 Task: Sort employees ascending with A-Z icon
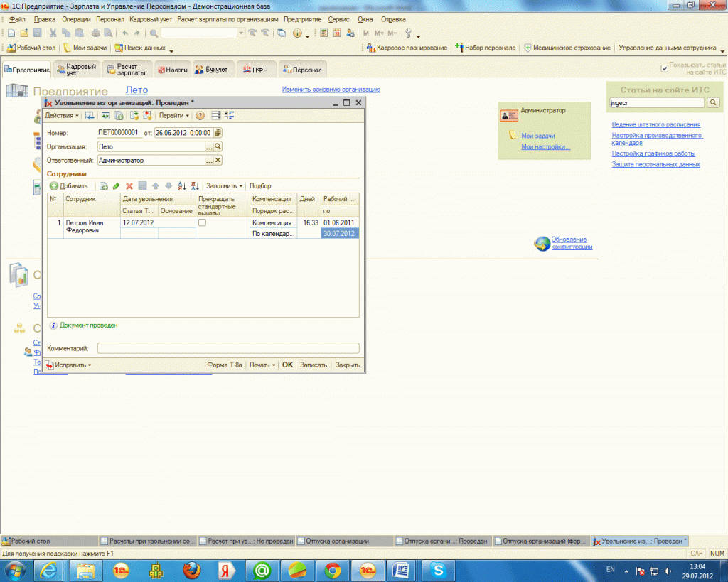[181, 186]
